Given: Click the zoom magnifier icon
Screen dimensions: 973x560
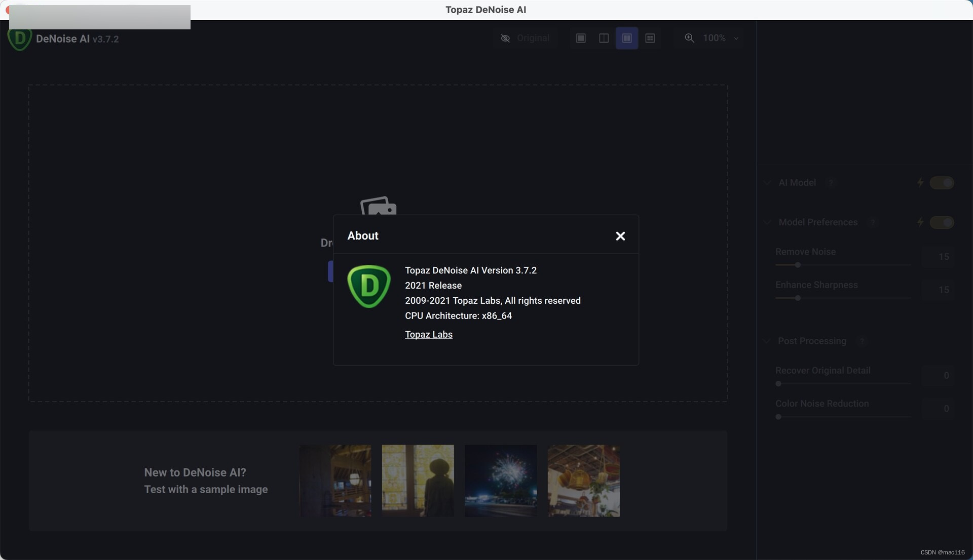Looking at the screenshot, I should click(689, 38).
